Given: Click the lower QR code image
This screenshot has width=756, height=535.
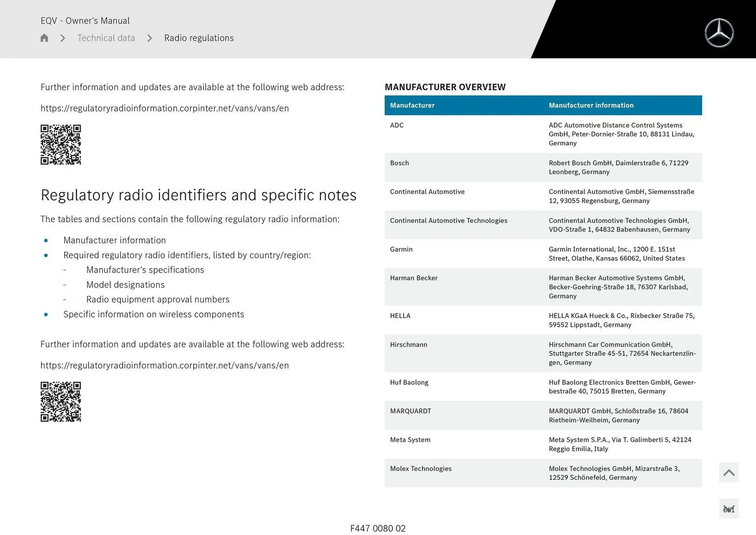Looking at the screenshot, I should [x=61, y=401].
